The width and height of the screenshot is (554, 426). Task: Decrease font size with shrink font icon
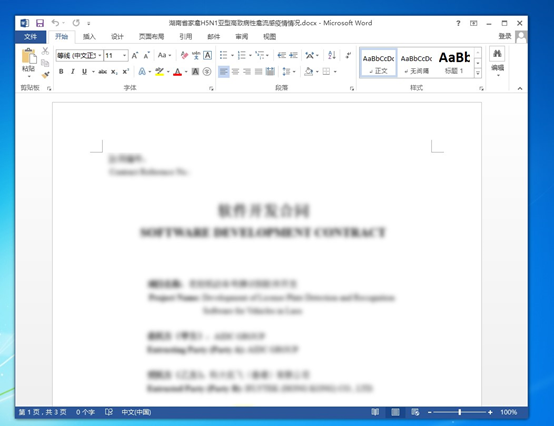[x=147, y=55]
